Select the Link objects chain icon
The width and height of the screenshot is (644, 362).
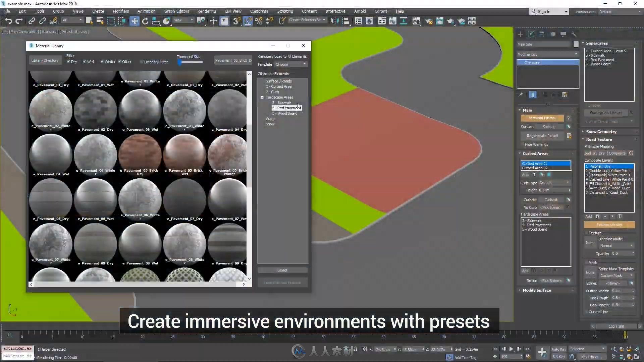point(32,21)
